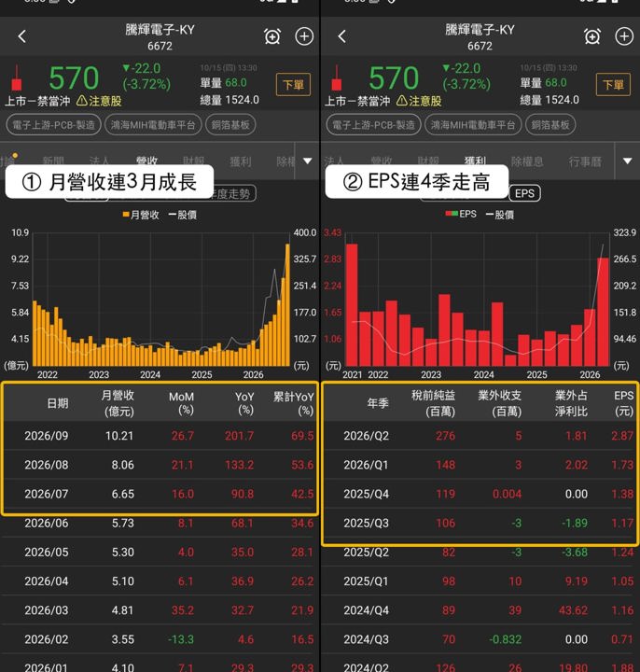This screenshot has width=640, height=672.
Task: Select 年度走勢 chart mode
Action: pos(231,193)
